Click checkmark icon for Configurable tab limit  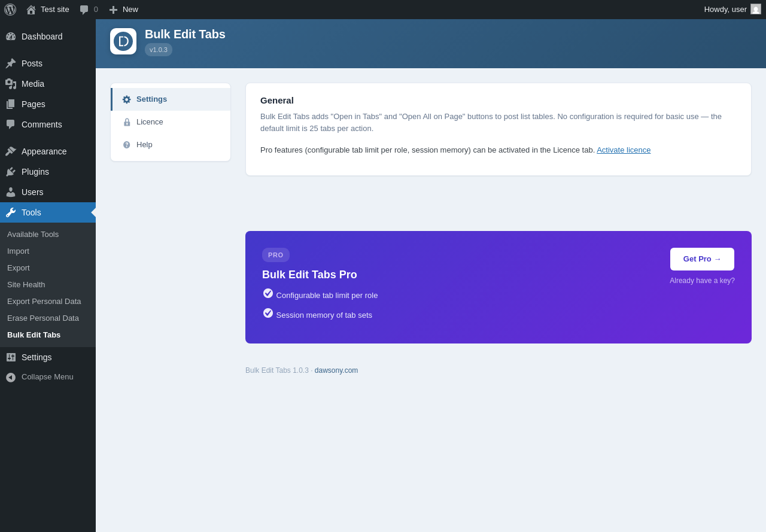[268, 293]
